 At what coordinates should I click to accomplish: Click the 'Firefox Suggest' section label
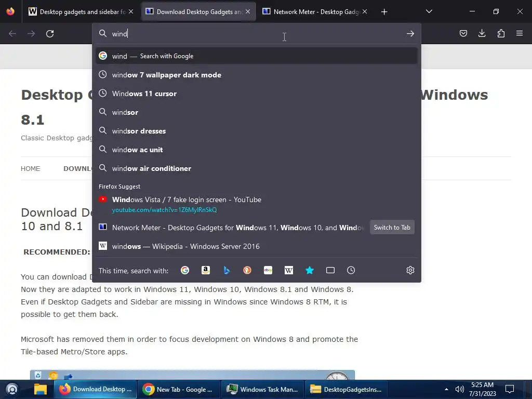119,187
